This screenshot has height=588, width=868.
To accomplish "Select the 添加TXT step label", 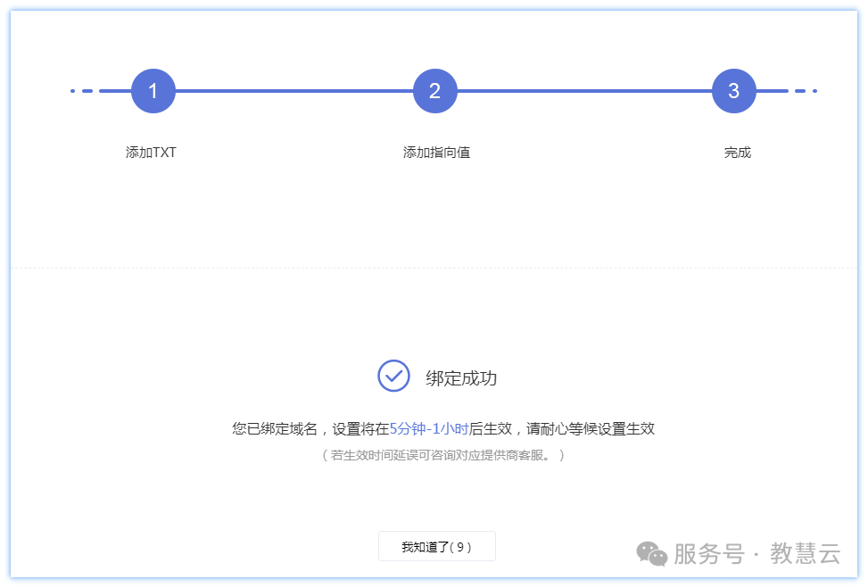I will coord(151,153).
